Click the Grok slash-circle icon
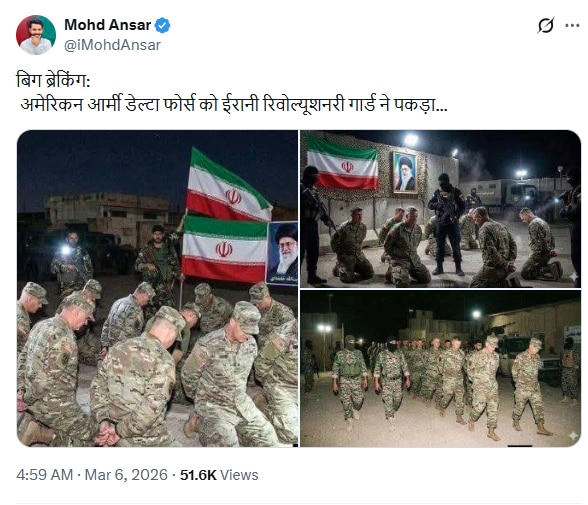Image resolution: width=588 pixels, height=505 pixels. click(546, 25)
